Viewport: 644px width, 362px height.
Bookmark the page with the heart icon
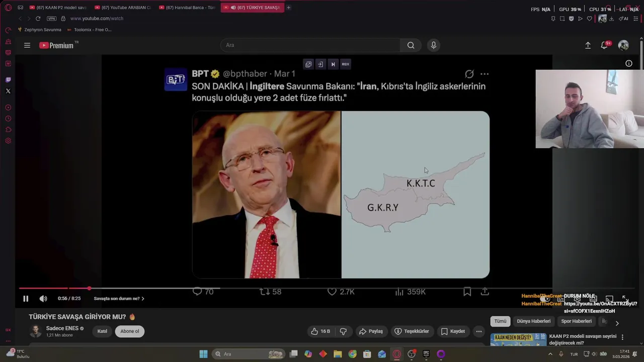tap(589, 19)
